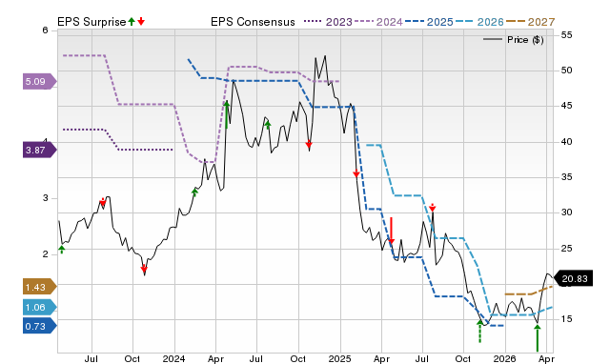The image size is (610, 364).
Task: Click the green surprise arrow near July 2024
Action: click(268, 125)
